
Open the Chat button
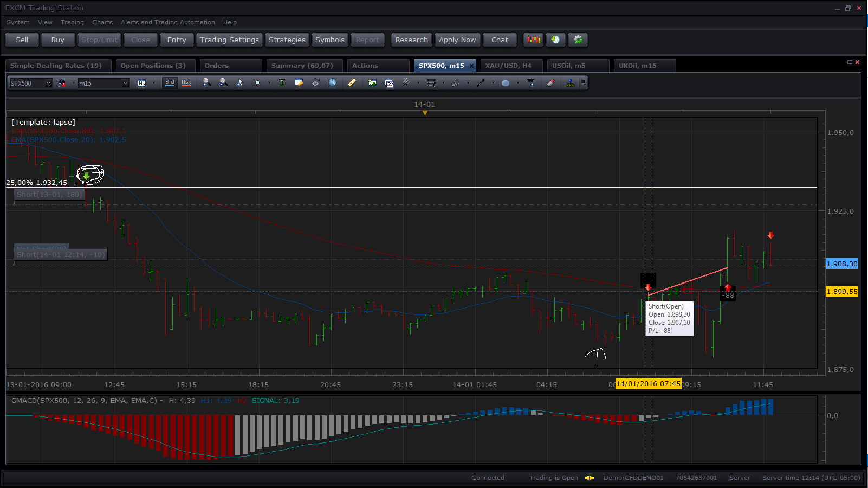[x=500, y=40]
